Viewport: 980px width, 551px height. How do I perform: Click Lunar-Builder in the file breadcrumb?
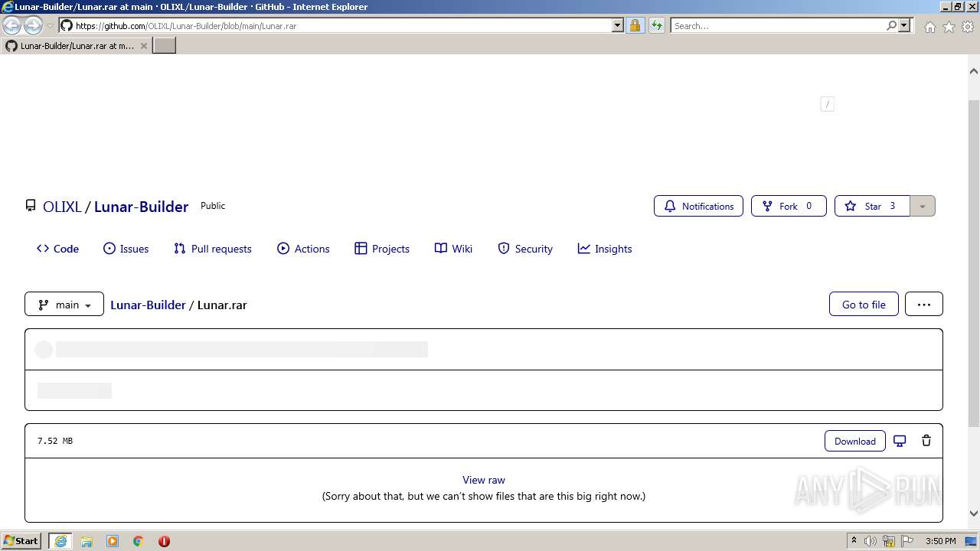click(x=148, y=305)
